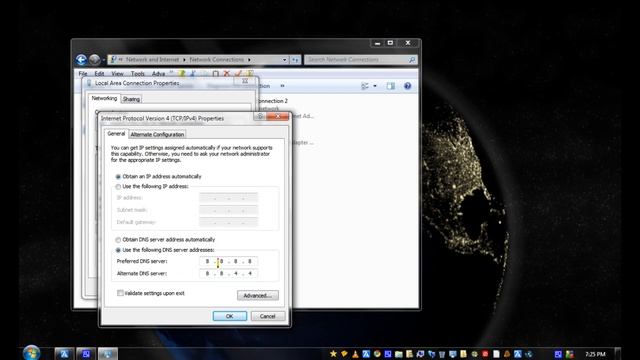This screenshot has width=640, height=360.
Task: Open the Help icon in Network Connections toolbar
Action: 407,86
